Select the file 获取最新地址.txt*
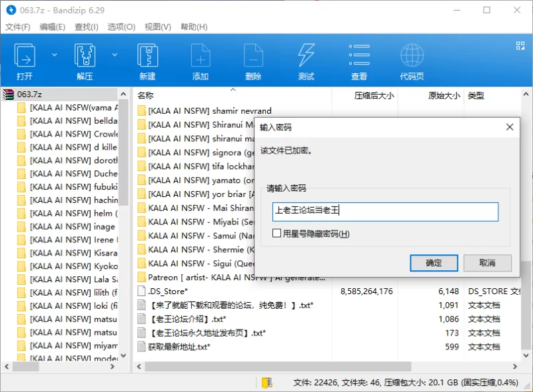533x392 pixels. (x=179, y=347)
